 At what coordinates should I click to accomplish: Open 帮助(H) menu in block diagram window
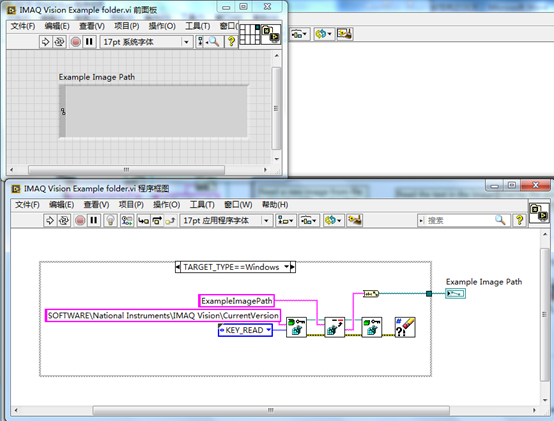[x=275, y=205]
